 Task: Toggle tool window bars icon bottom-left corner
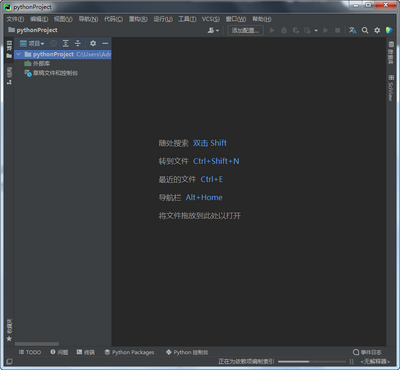[9, 361]
